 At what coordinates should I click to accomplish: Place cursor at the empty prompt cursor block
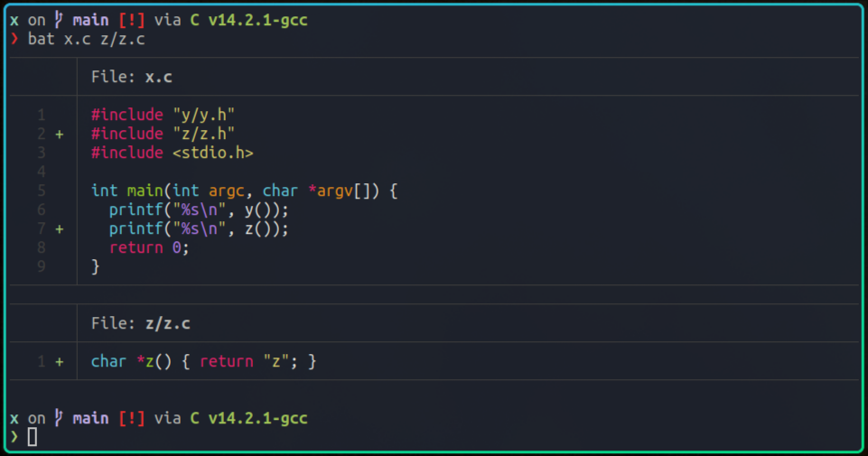[33, 437]
